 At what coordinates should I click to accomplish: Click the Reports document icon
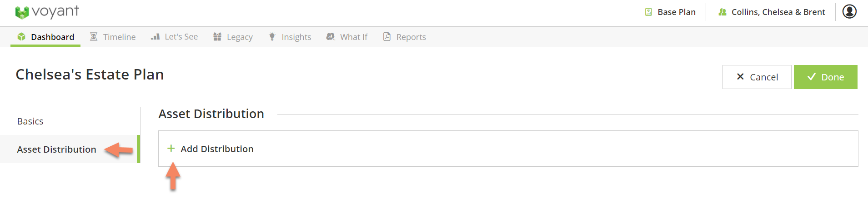pos(387,37)
